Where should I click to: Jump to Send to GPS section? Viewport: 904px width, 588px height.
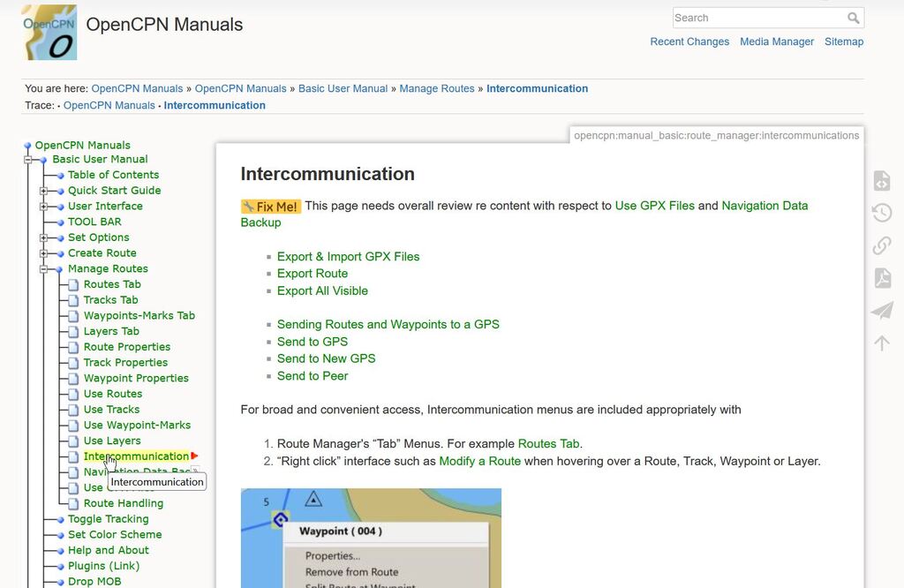313,342
